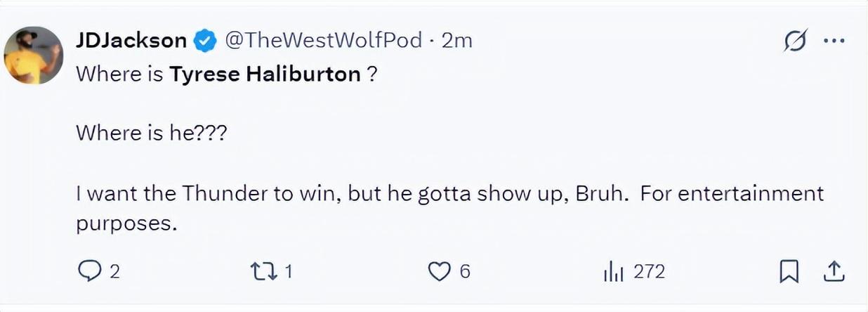Click the reply count of 2
The width and height of the screenshot is (868, 312).
pyautogui.click(x=114, y=272)
